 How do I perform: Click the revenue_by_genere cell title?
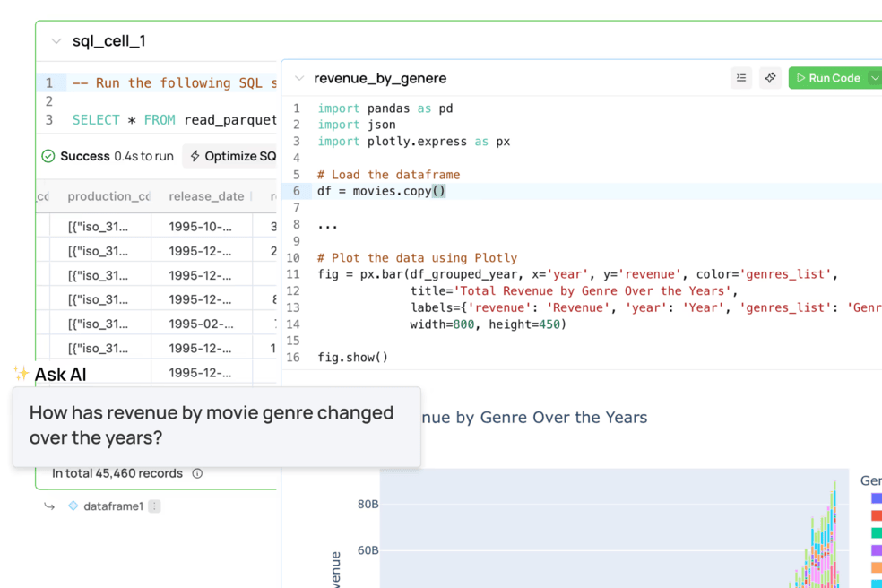[x=380, y=78]
